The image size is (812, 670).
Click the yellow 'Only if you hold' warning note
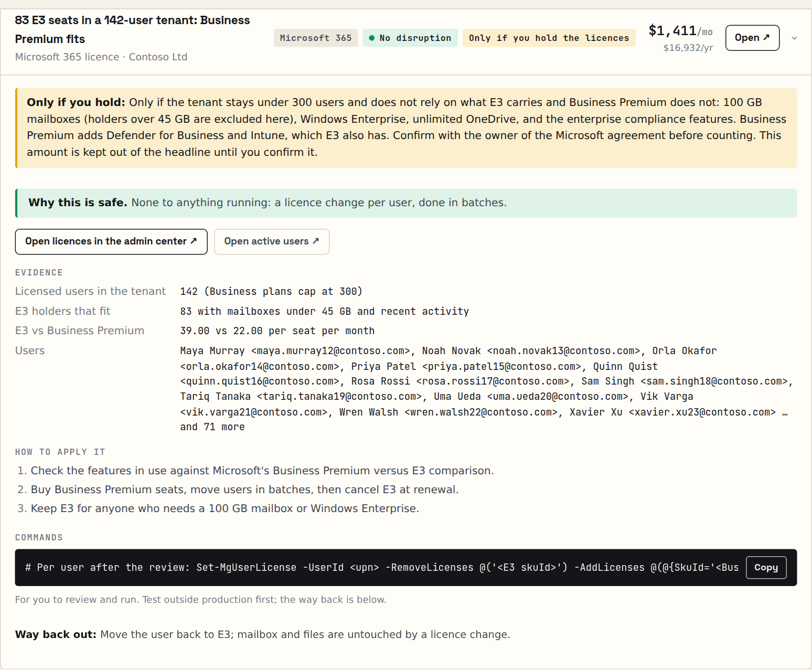click(x=406, y=127)
